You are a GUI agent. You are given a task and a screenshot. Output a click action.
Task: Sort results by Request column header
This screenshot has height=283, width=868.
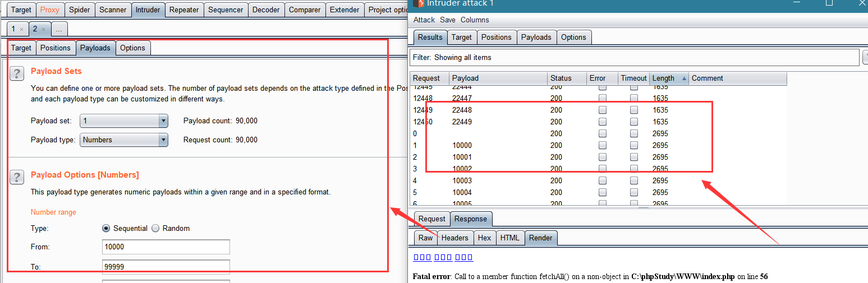pos(430,78)
